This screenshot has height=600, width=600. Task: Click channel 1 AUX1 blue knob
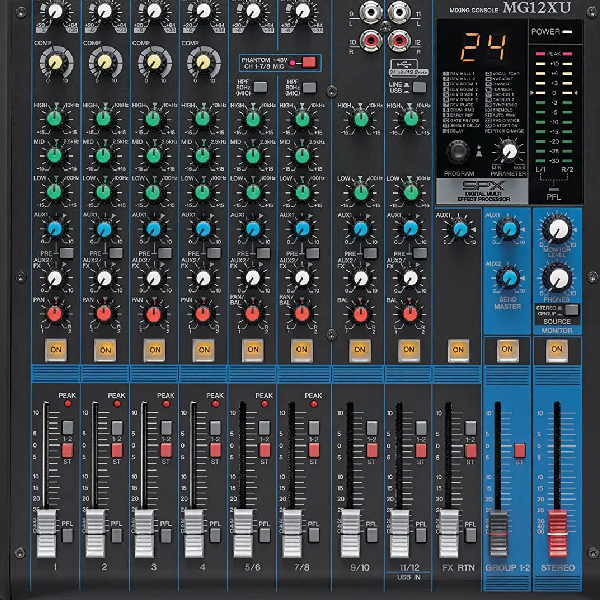[55, 229]
